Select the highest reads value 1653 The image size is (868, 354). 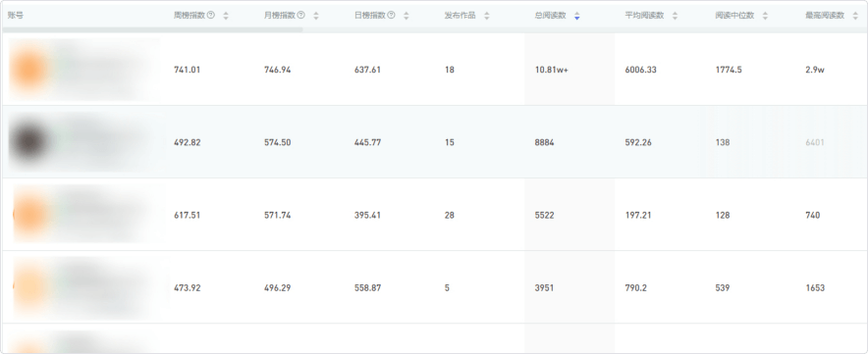click(x=815, y=287)
